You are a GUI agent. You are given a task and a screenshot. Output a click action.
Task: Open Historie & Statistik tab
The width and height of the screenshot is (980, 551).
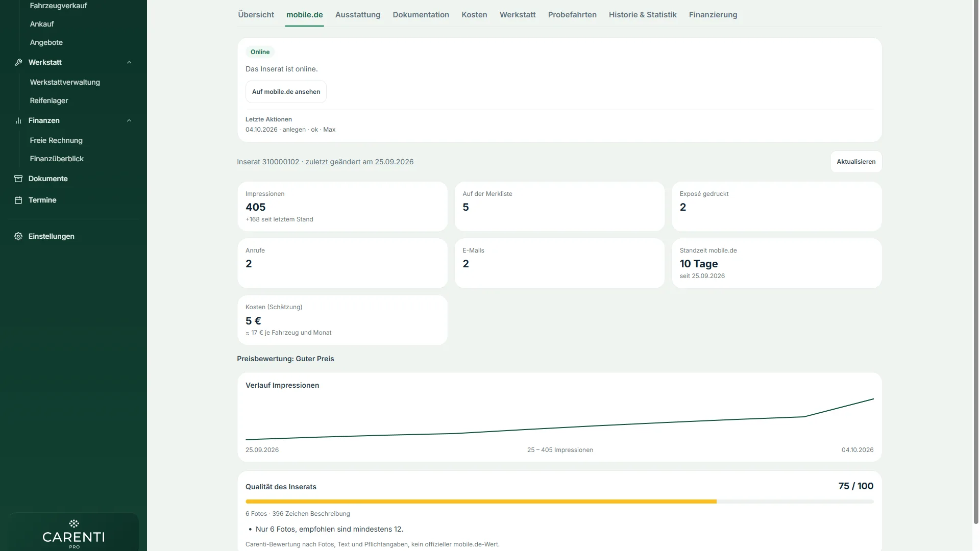tap(642, 15)
